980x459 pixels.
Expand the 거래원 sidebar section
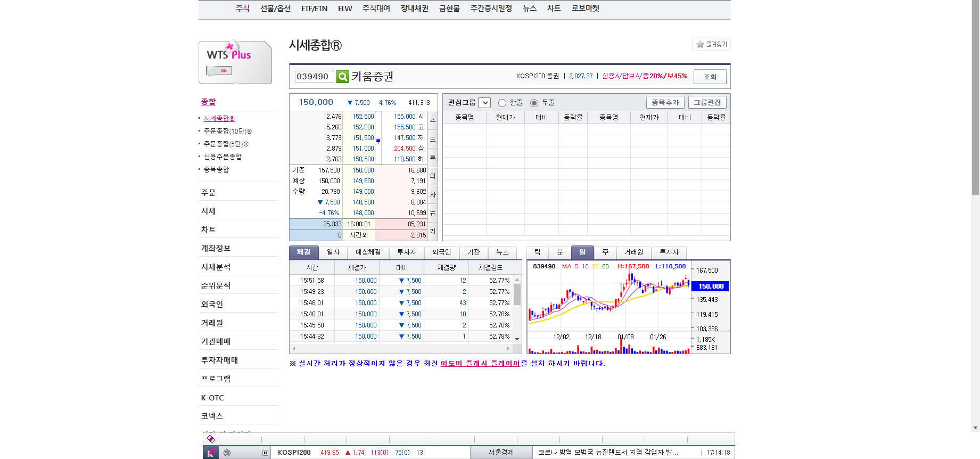(x=212, y=323)
